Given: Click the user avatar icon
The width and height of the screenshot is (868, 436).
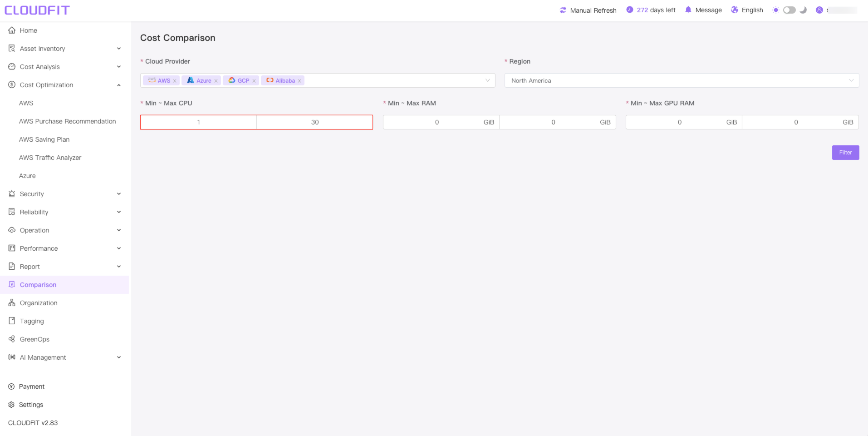Looking at the screenshot, I should 819,10.
